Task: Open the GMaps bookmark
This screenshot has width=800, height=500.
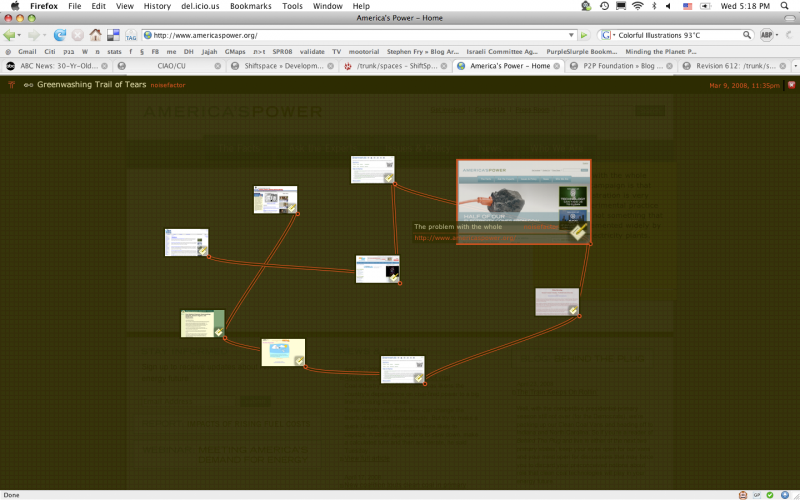Action: 235,52
